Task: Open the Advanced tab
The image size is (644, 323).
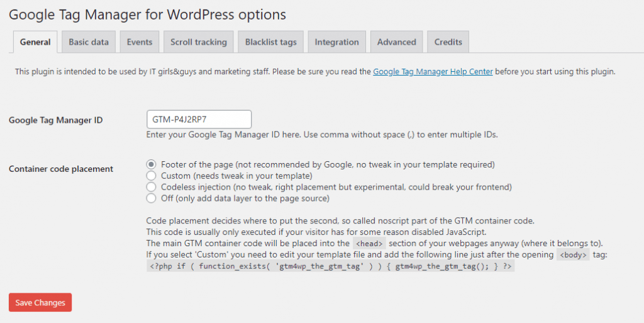Action: [x=396, y=42]
